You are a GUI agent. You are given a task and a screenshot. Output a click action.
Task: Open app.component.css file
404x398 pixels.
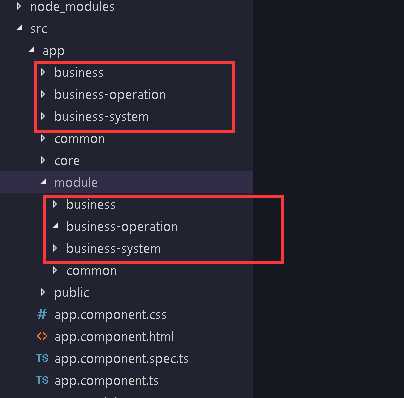pos(110,315)
